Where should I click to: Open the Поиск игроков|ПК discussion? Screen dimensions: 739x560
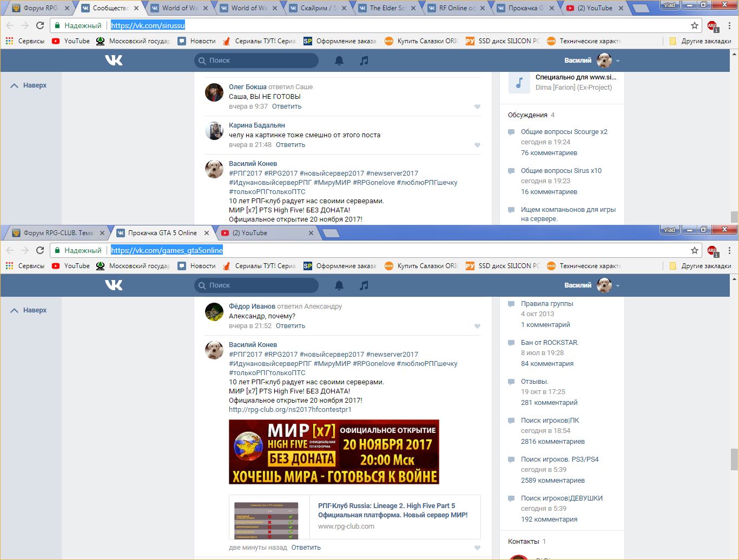click(x=550, y=421)
